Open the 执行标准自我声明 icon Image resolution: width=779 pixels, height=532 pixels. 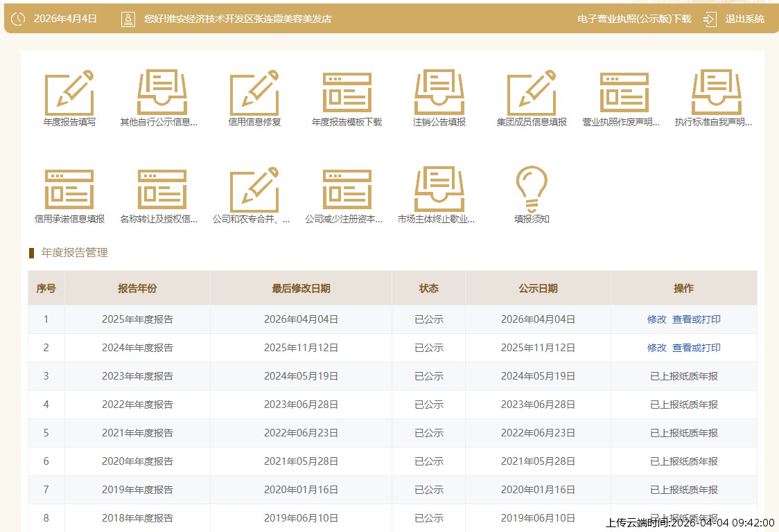[716, 93]
